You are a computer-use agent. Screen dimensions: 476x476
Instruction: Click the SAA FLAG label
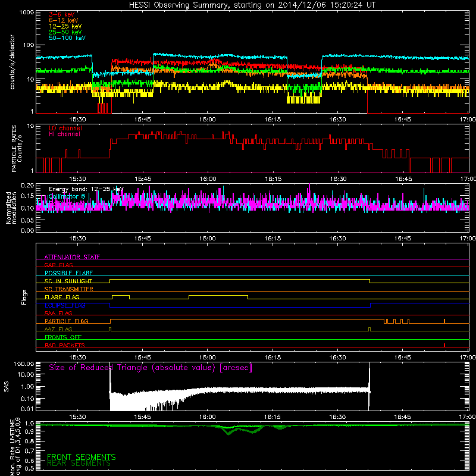click(x=58, y=313)
